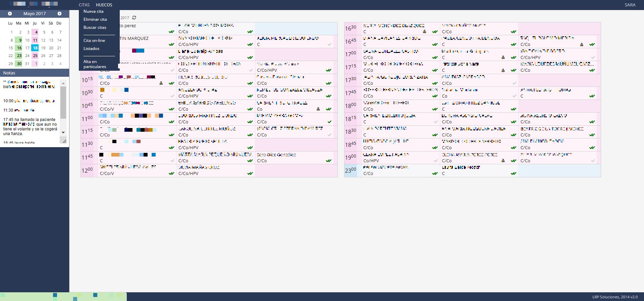Screen dimensions: 644x301
Task: Advance calendar to next month
Action: coord(59,14)
